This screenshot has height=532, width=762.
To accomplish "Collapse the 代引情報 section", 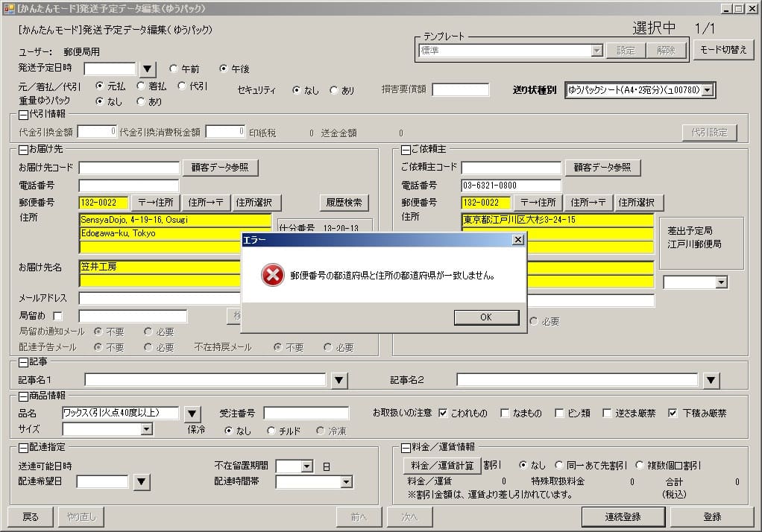I will [x=24, y=115].
